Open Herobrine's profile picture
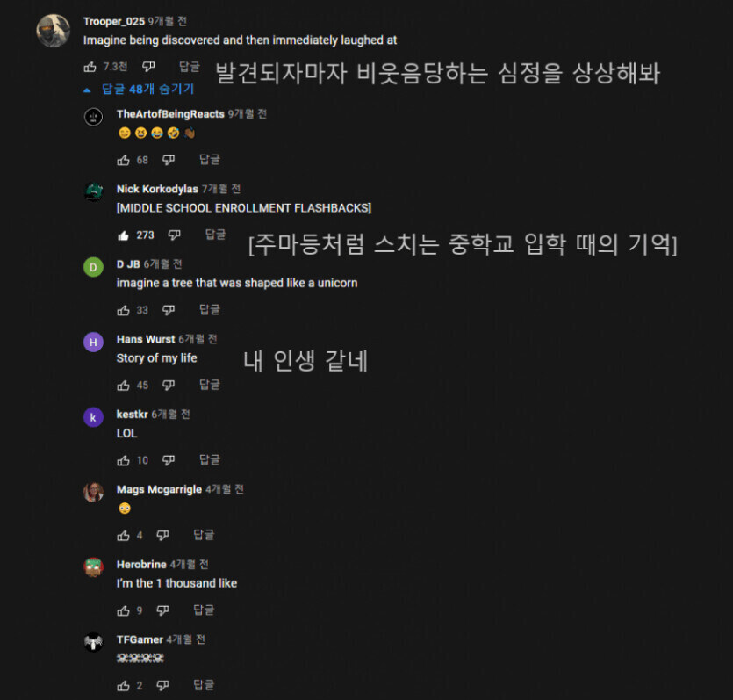The image size is (733, 700). 93,569
